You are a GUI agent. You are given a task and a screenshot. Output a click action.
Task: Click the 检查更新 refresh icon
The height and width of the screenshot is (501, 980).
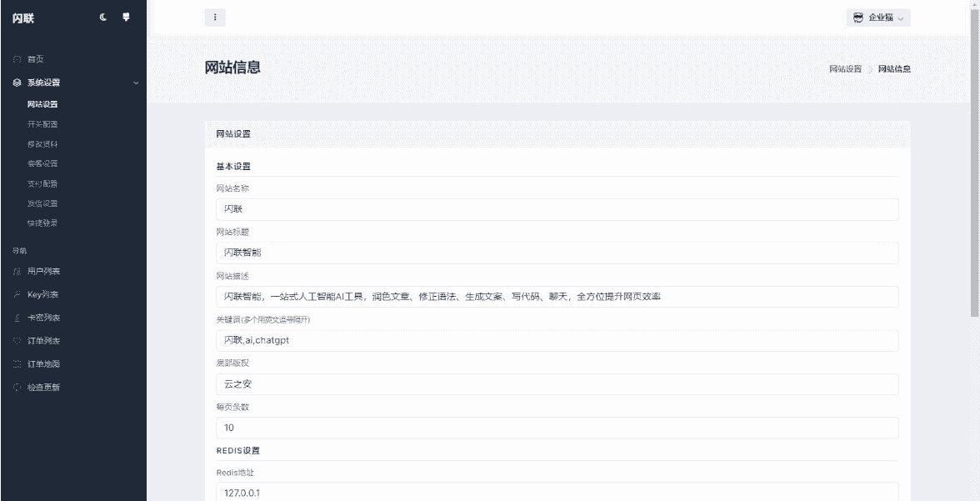[x=17, y=387]
